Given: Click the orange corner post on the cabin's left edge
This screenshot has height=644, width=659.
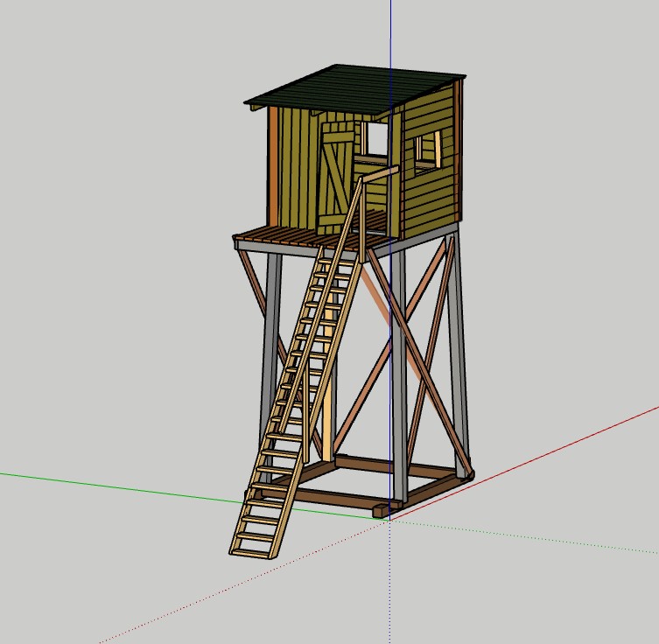Looking at the screenshot, I should (x=274, y=166).
